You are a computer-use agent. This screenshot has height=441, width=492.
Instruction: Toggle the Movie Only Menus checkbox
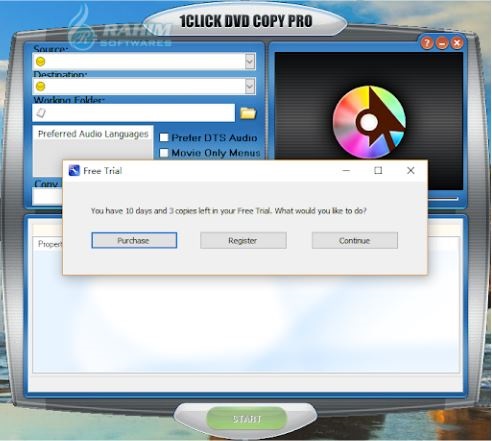164,153
